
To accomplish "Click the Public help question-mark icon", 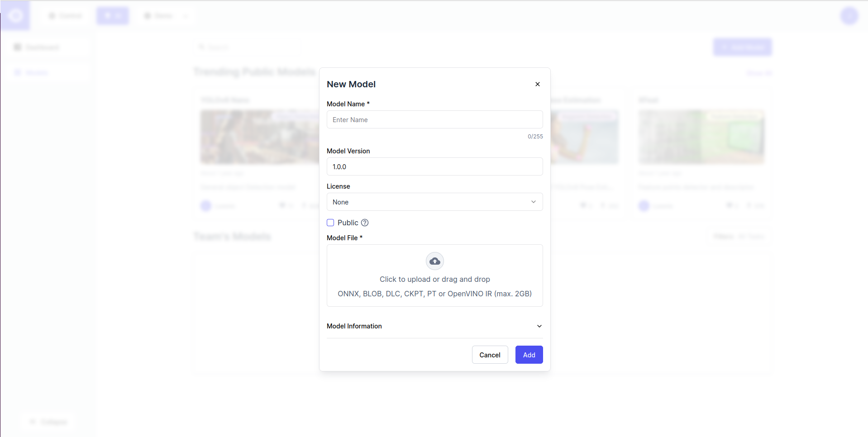I will [365, 223].
